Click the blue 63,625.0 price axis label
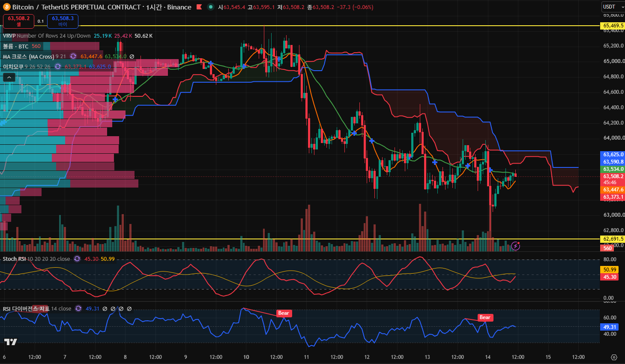This screenshot has width=625, height=364. pos(613,155)
